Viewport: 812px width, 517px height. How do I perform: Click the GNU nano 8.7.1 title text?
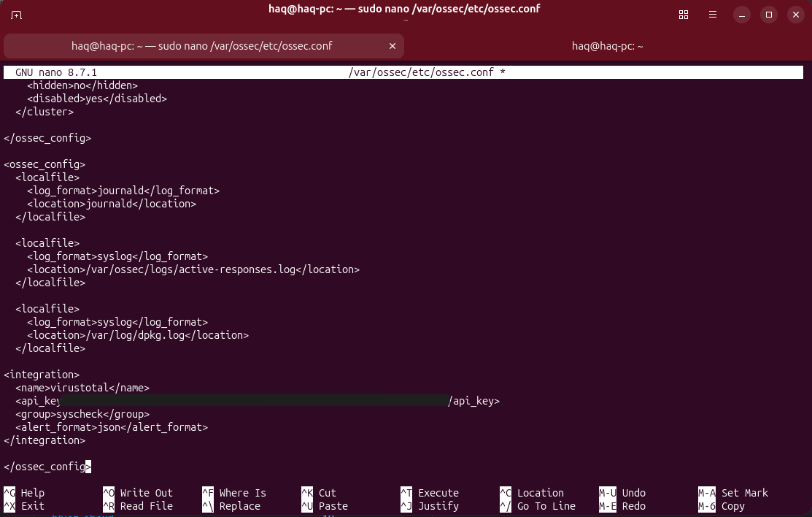(56, 72)
